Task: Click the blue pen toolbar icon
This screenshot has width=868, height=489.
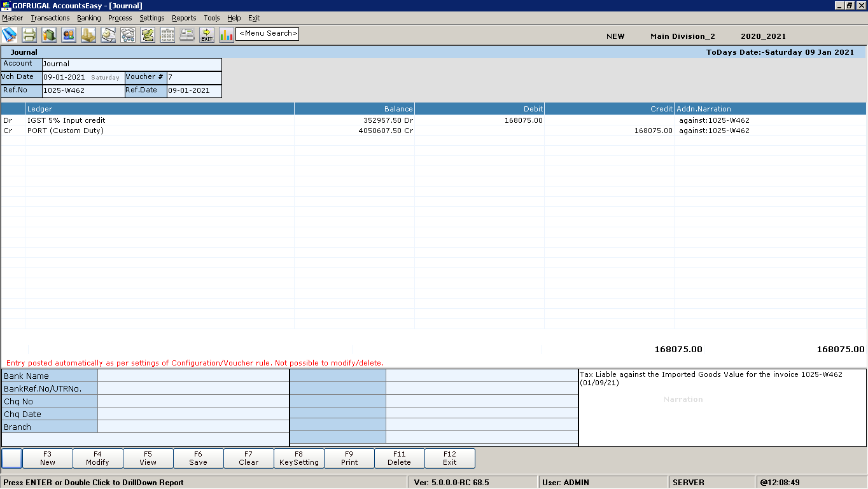Action: (x=10, y=34)
